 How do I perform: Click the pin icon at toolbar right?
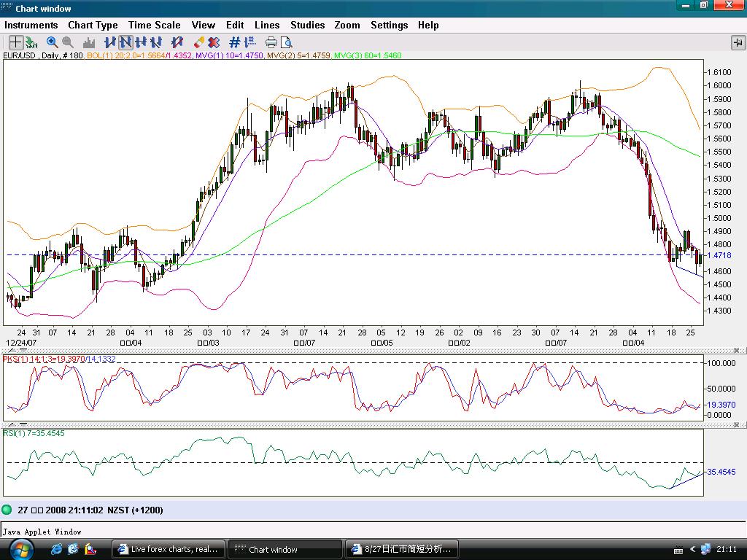738,43
